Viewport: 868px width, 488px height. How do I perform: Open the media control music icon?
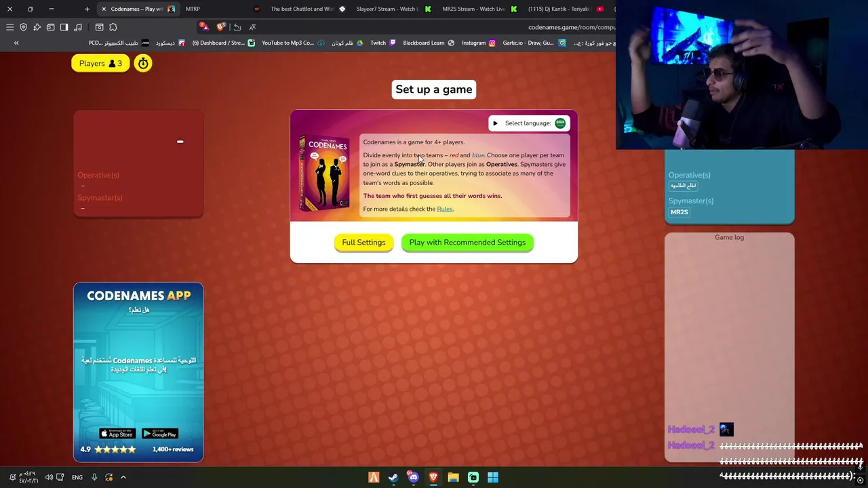pyautogui.click(x=78, y=27)
